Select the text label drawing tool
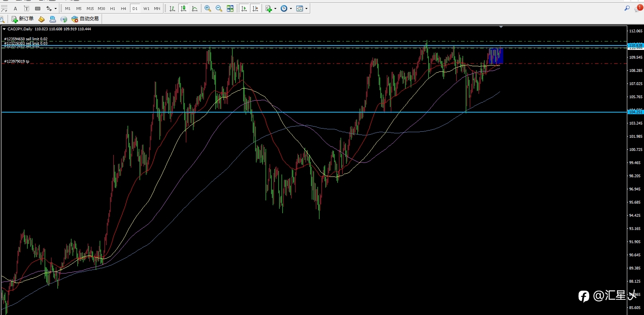 [x=26, y=8]
